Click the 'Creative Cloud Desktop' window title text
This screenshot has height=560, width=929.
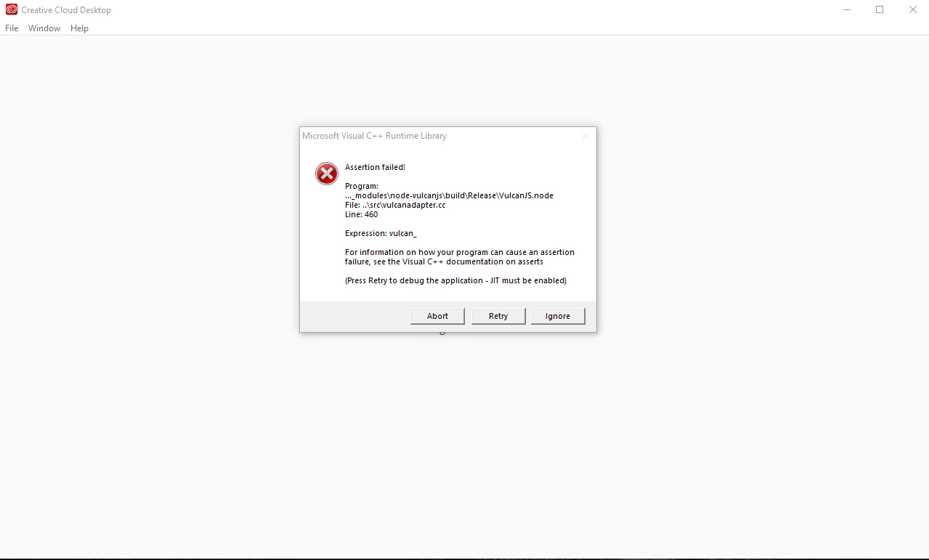(x=66, y=10)
